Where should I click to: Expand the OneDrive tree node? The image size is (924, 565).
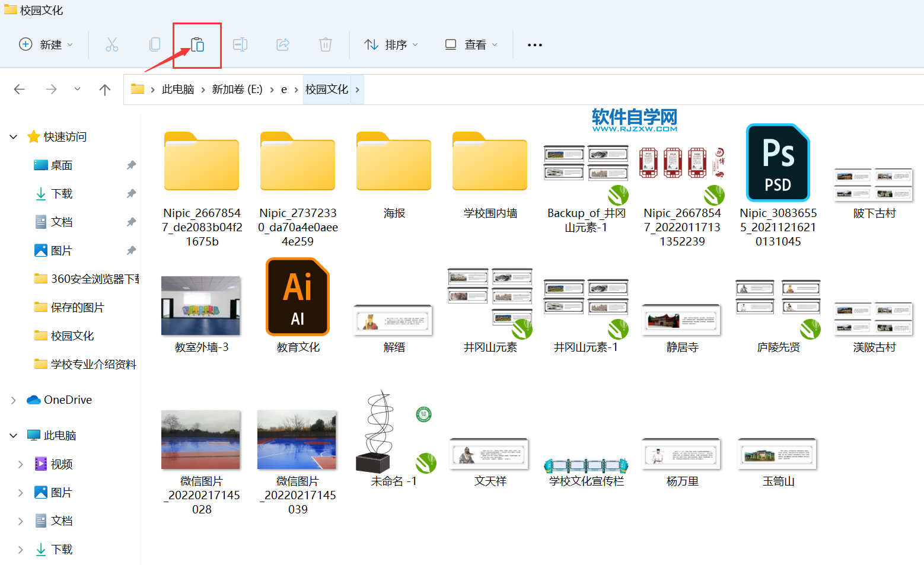click(14, 400)
